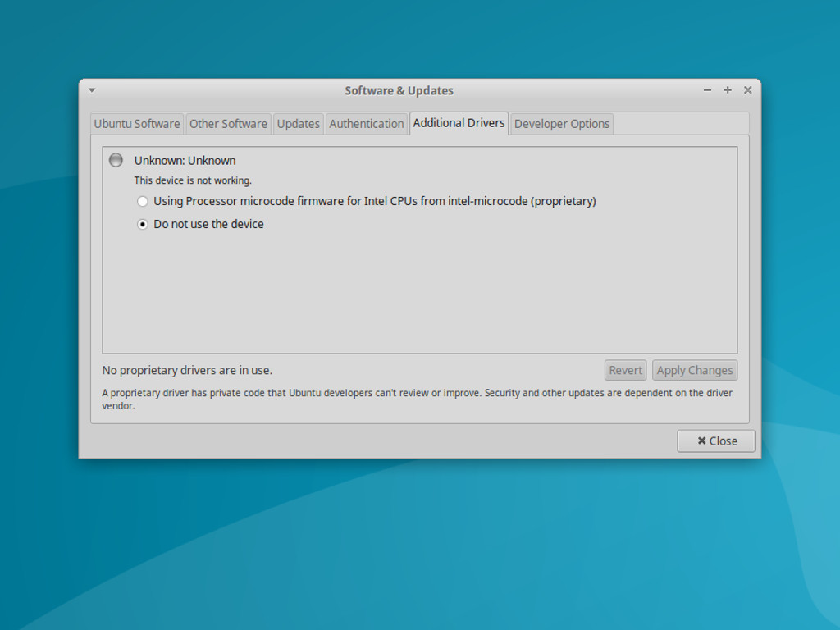The width and height of the screenshot is (840, 630).
Task: Minimize the Software & Updates window
Action: pos(708,90)
